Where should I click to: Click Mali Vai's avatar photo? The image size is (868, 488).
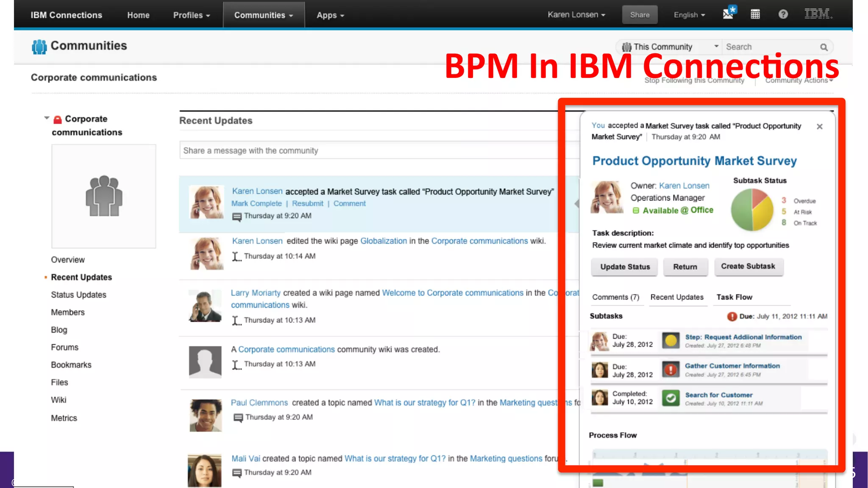click(204, 470)
